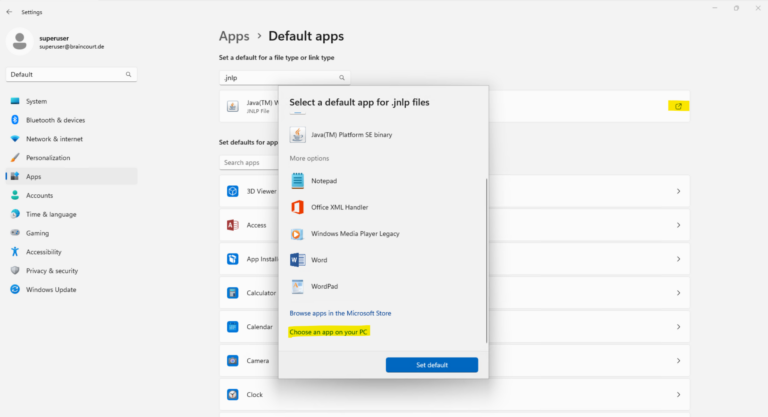Select Java(TM) Platform SE binary

pyautogui.click(x=351, y=134)
